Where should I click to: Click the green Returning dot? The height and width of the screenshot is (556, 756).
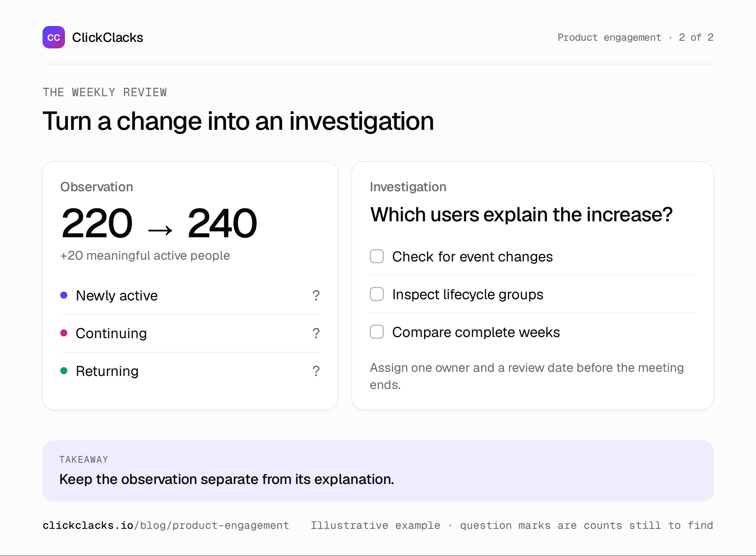coord(64,371)
